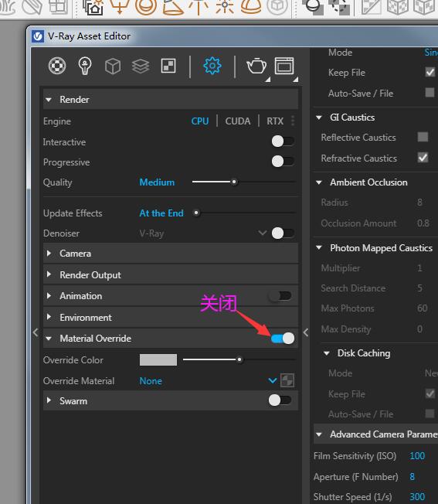The height and width of the screenshot is (504, 438).
Task: Toggle the Progressive switch
Action: [x=283, y=162]
